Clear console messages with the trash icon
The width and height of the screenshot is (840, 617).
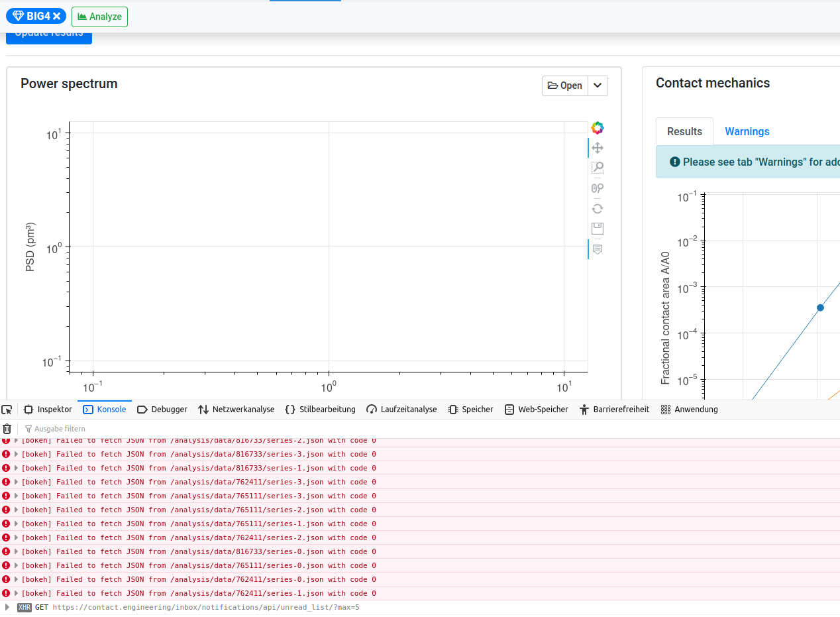tap(7, 428)
